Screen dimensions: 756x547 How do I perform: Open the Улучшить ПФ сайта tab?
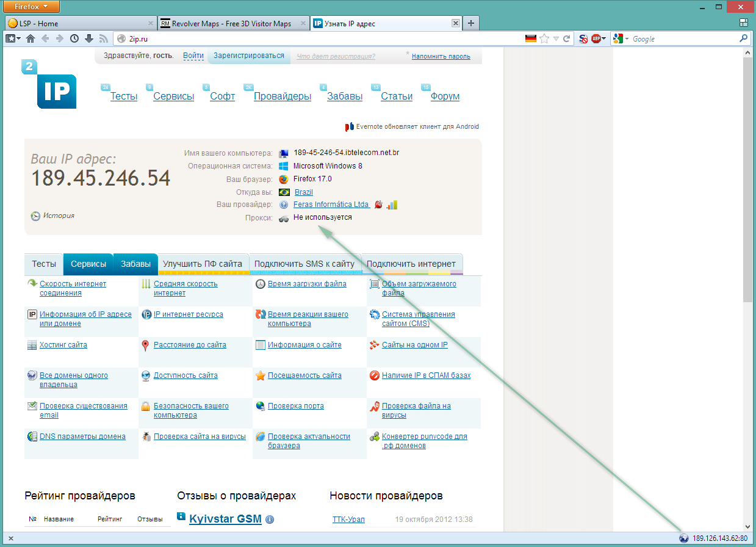[x=203, y=264]
